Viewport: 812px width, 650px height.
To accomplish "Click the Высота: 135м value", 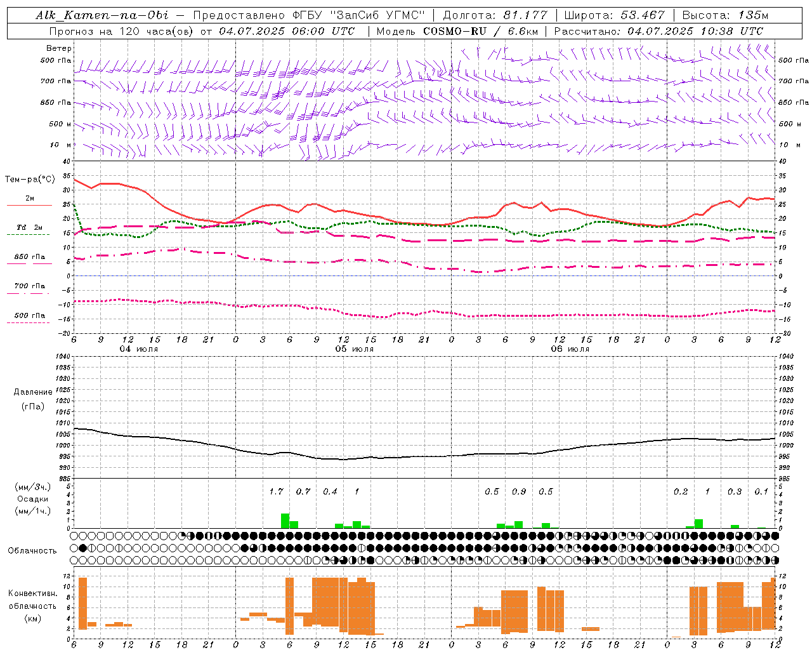I will coord(726,15).
